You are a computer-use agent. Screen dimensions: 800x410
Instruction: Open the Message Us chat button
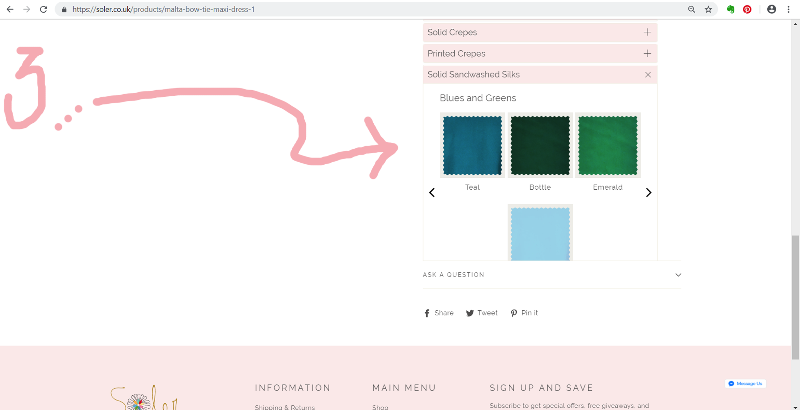[745, 383]
